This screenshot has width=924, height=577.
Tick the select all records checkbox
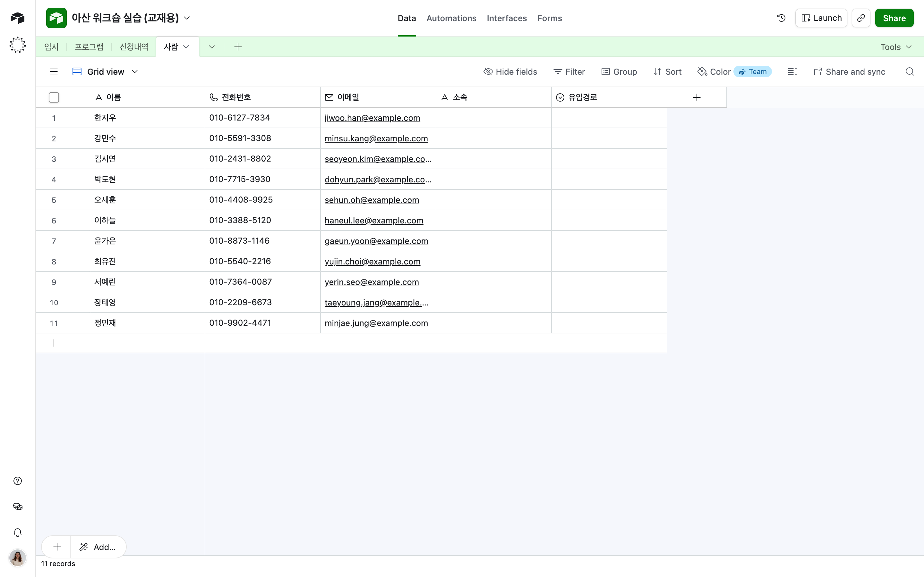pyautogui.click(x=54, y=97)
